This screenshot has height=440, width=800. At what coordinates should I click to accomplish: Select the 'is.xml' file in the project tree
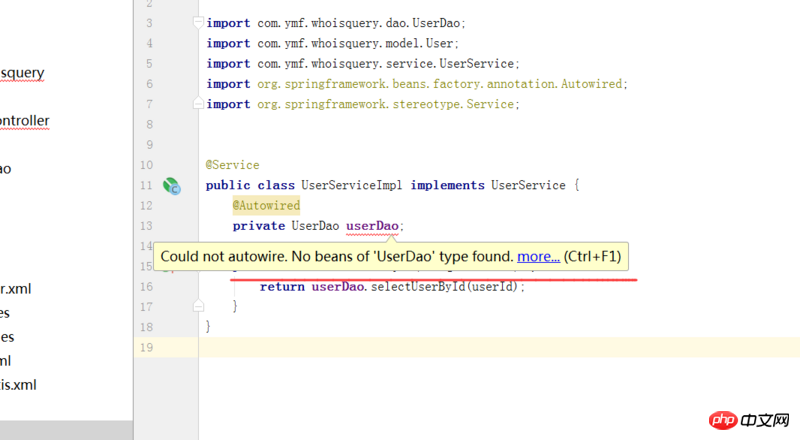click(18, 385)
